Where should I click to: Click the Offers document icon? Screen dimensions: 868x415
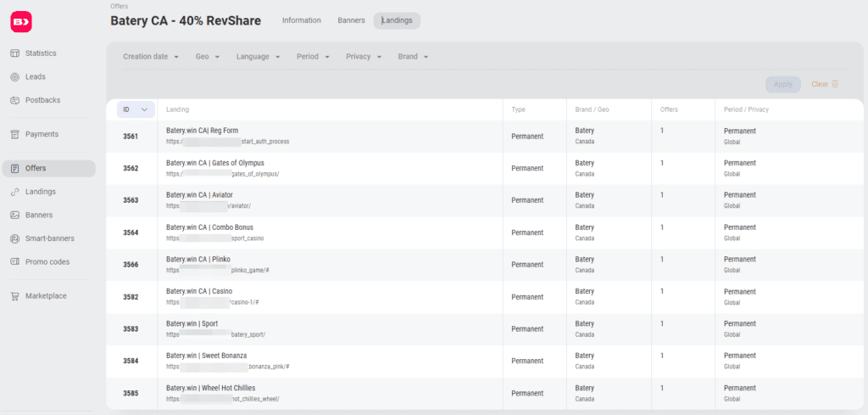[x=15, y=168]
